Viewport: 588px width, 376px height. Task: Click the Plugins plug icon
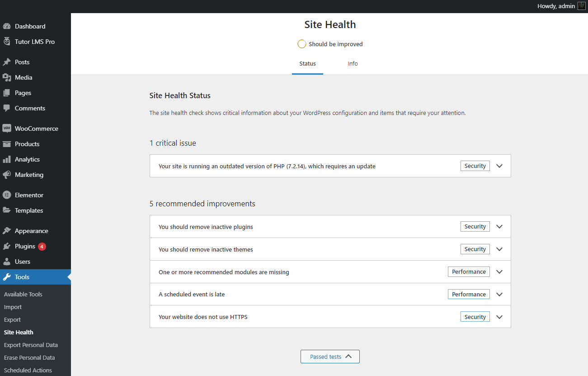7,246
